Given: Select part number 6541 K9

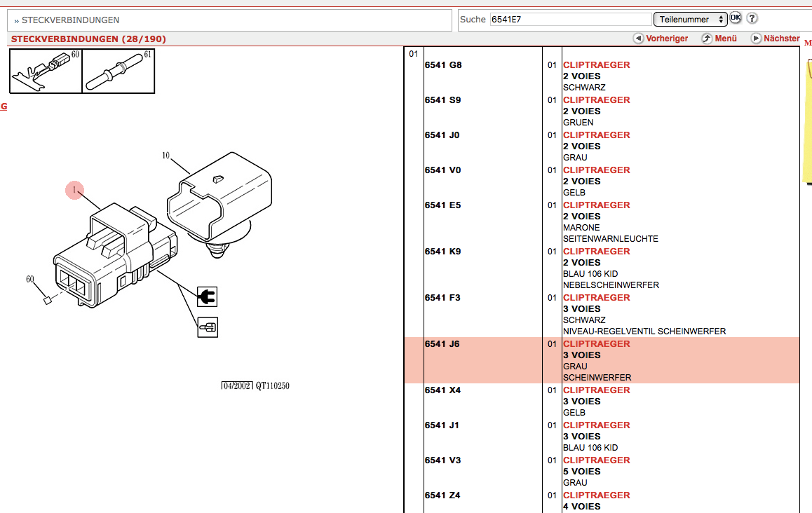Looking at the screenshot, I should coord(442,252).
